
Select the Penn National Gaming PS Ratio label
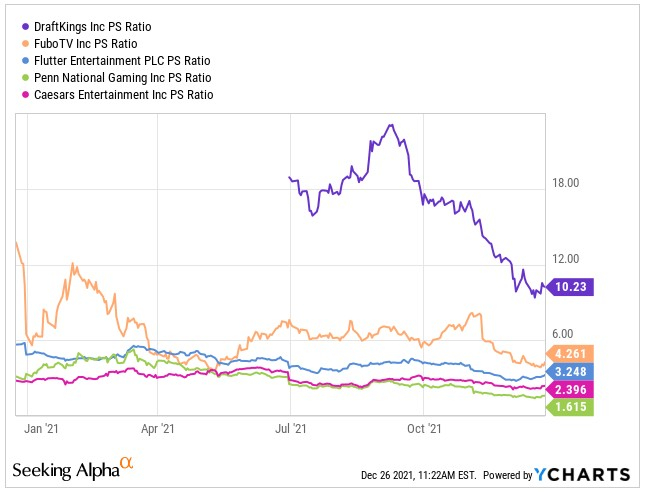112,77
